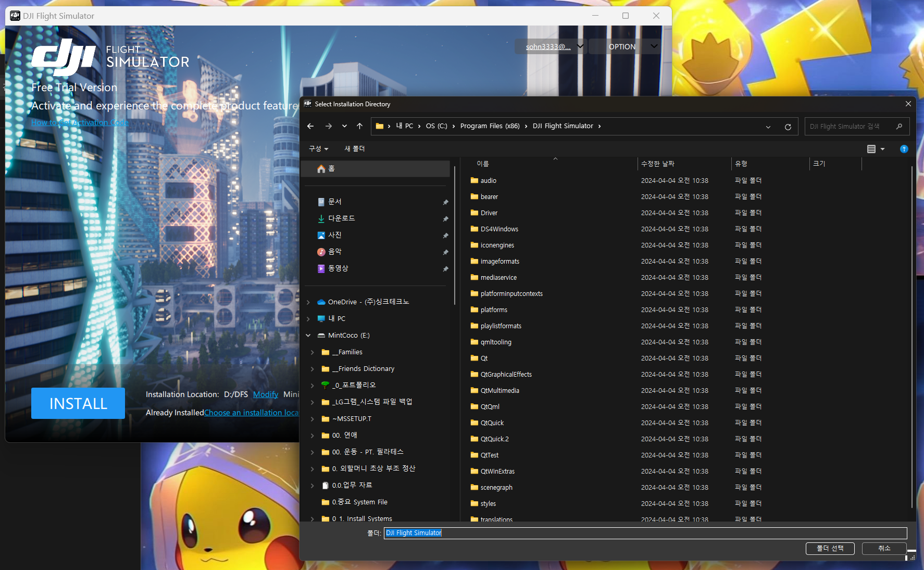
Task: Open 문서 quick access folder
Action: point(335,202)
